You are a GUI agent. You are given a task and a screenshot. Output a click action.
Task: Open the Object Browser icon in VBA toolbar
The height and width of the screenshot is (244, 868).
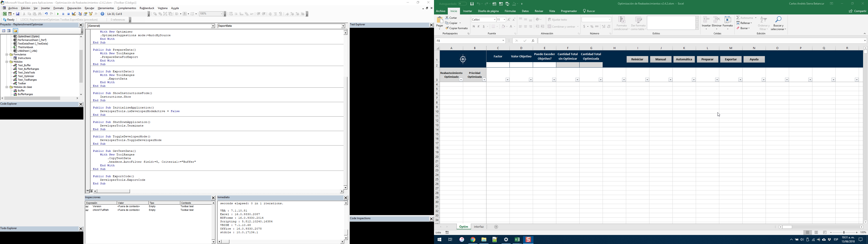coord(91,14)
